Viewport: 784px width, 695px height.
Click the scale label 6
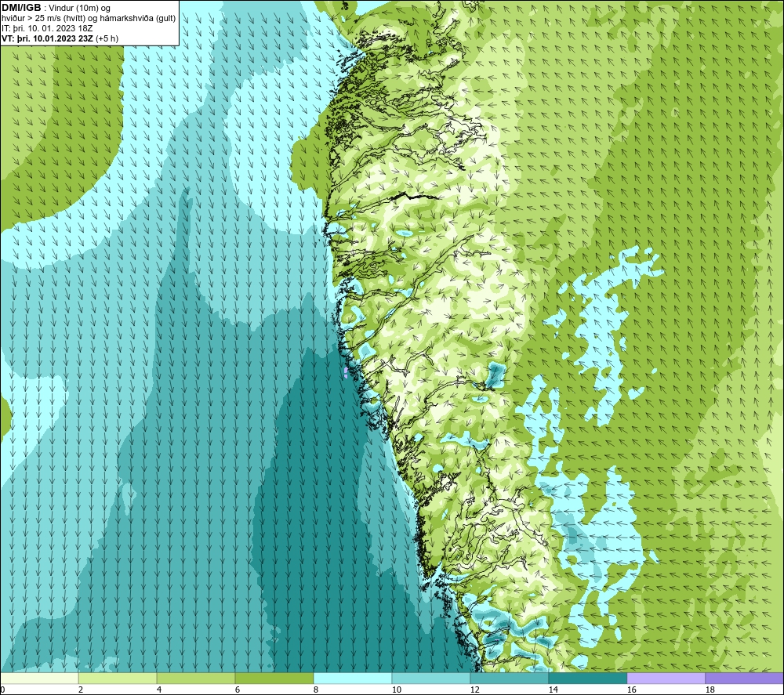238,690
